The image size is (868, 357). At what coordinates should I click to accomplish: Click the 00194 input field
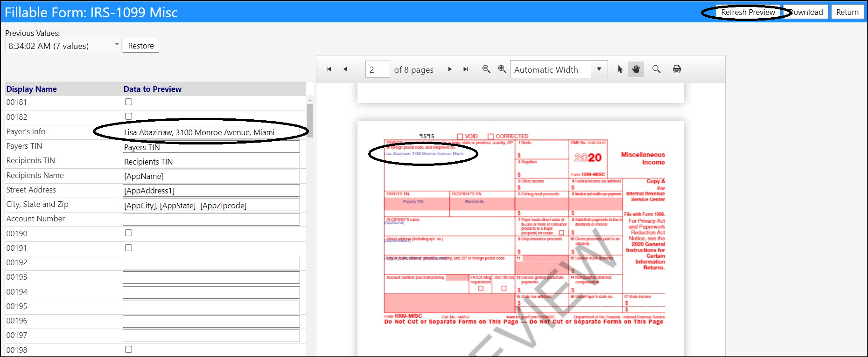[211, 292]
